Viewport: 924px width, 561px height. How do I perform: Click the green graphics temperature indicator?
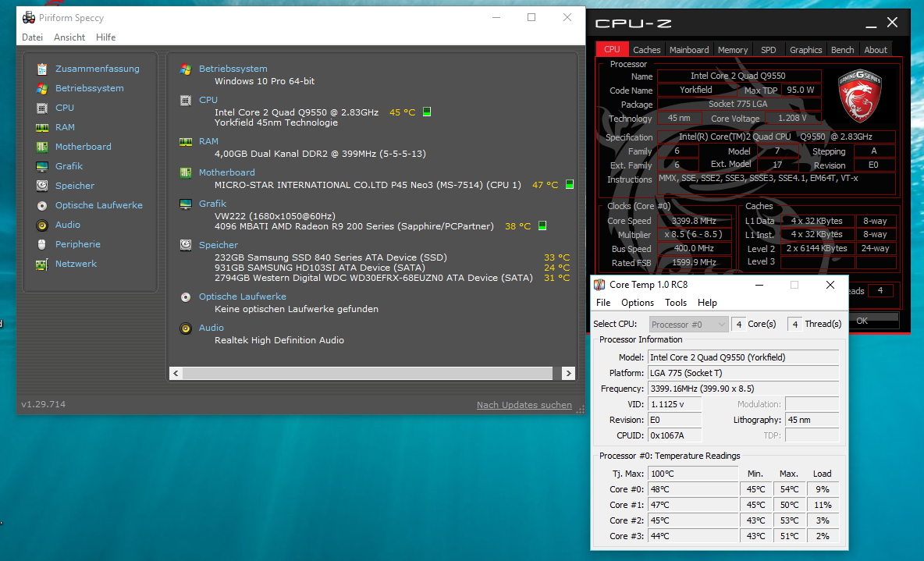[542, 225]
